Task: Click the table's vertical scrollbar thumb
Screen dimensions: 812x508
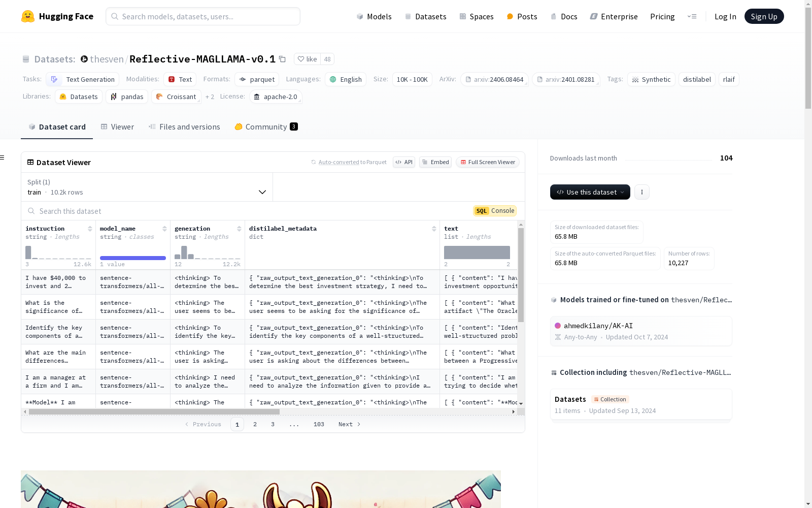Action: click(521, 274)
